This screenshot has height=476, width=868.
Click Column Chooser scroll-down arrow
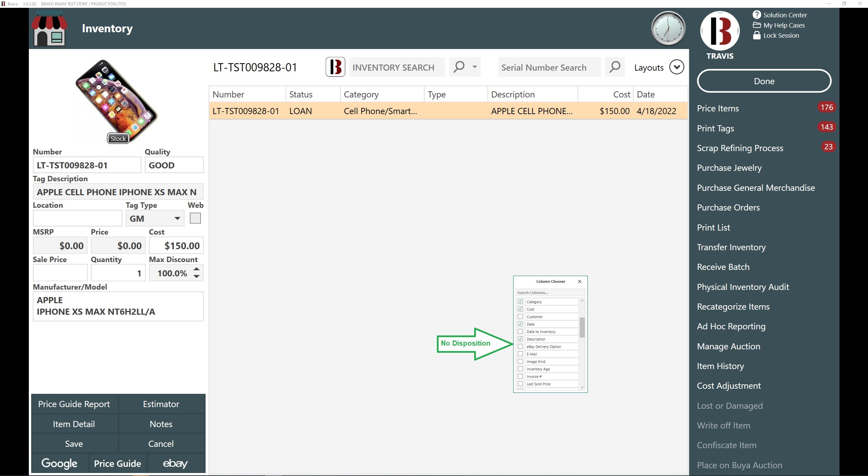582,387
